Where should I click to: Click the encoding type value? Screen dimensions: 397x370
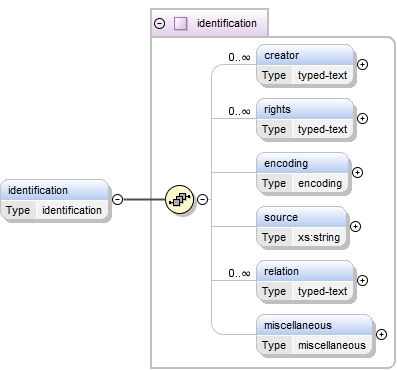click(320, 183)
